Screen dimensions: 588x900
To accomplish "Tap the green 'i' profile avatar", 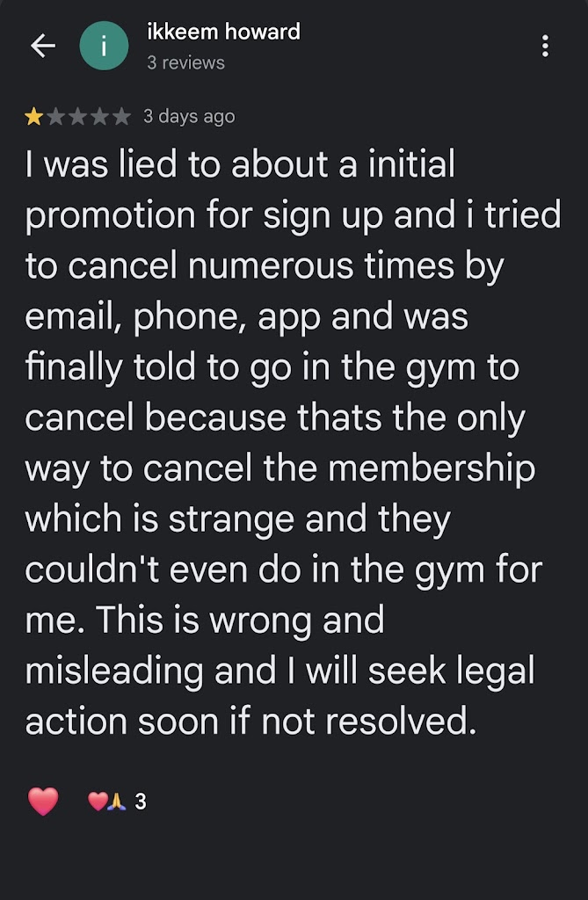I will (104, 47).
